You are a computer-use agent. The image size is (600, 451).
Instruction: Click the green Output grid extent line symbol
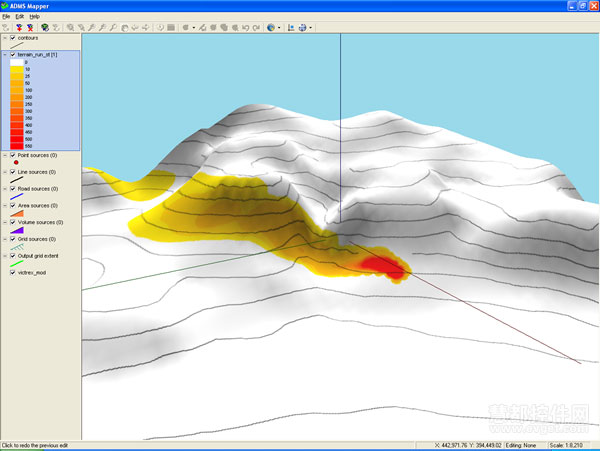tap(17, 264)
